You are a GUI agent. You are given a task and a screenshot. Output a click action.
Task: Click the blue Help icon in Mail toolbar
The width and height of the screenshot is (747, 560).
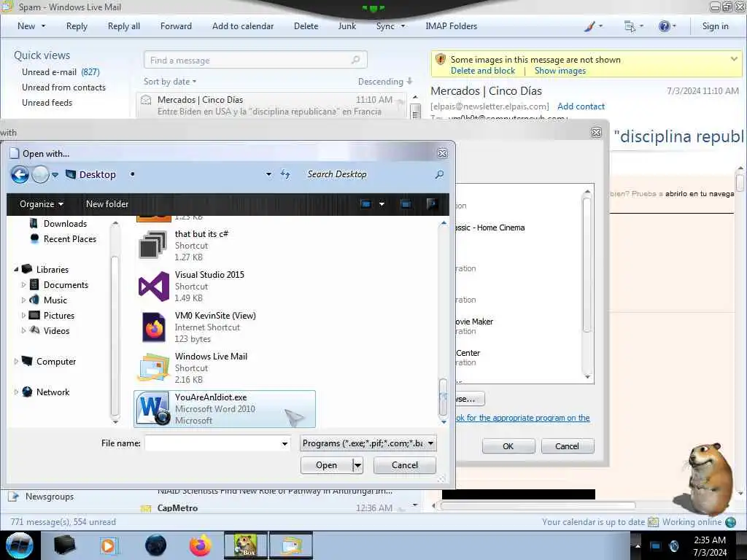click(x=664, y=26)
